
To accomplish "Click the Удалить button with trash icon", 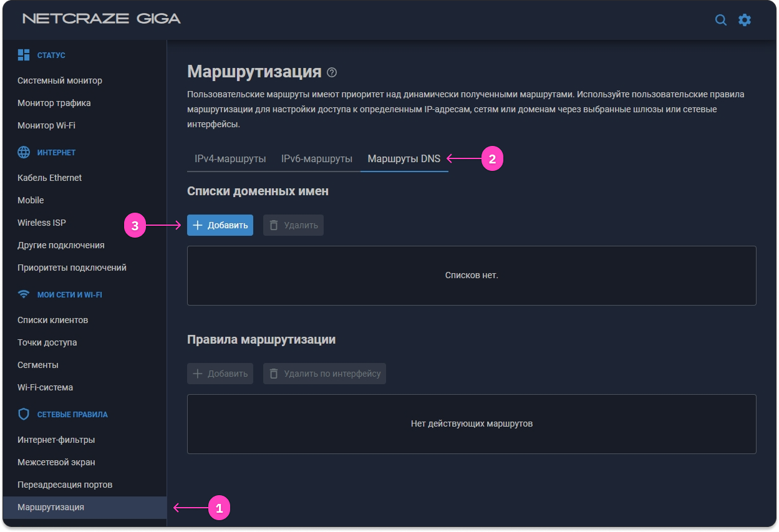I will 293,225.
